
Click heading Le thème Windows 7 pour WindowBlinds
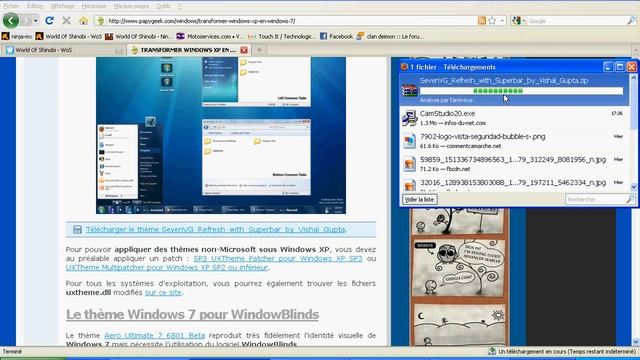click(x=192, y=314)
